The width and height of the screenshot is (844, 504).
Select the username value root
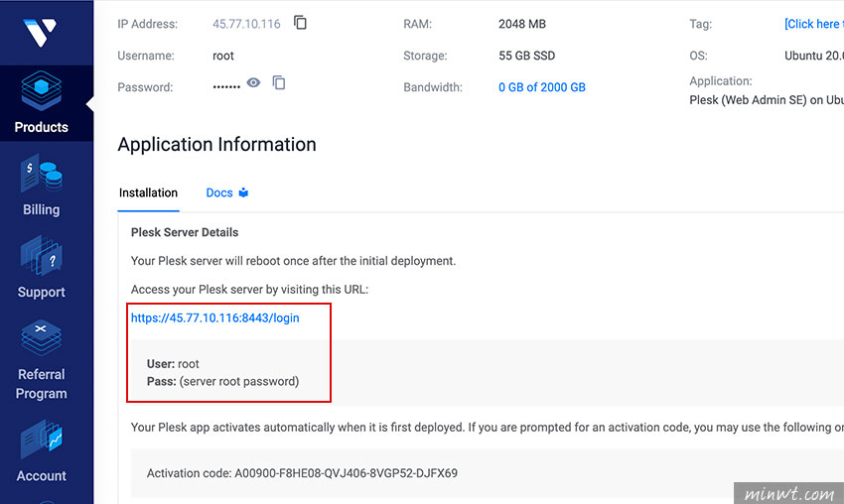point(222,56)
